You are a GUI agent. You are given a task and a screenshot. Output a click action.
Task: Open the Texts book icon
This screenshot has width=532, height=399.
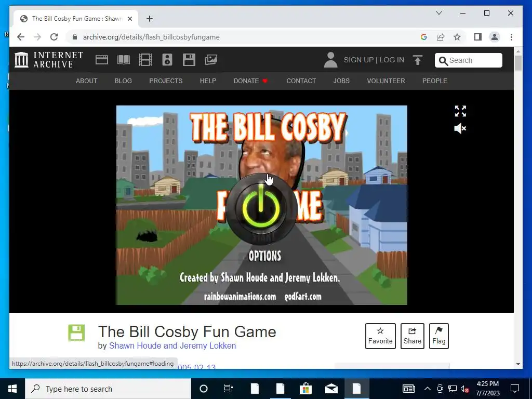coord(124,60)
